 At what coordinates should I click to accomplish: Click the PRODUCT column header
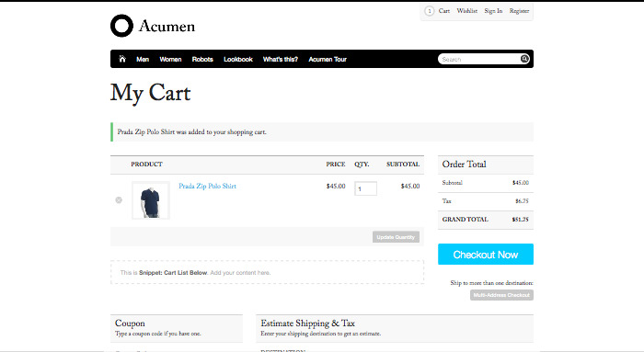tap(146, 165)
